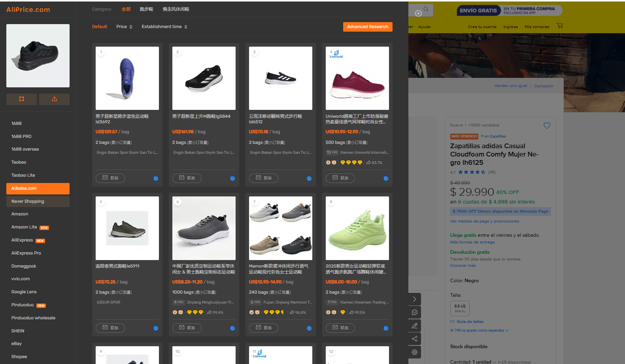Open the shopping cart icon in the Mercado Libre header
This screenshot has height=364, width=625.
pos(560,26)
